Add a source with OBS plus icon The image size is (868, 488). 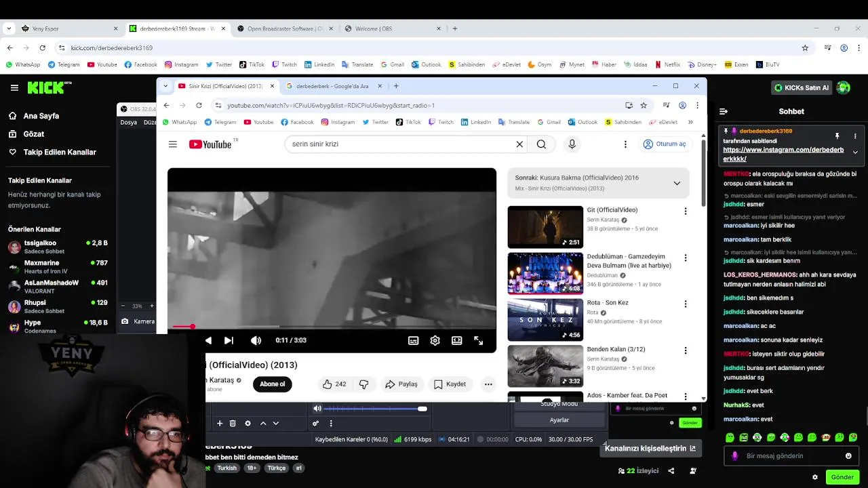tap(220, 423)
